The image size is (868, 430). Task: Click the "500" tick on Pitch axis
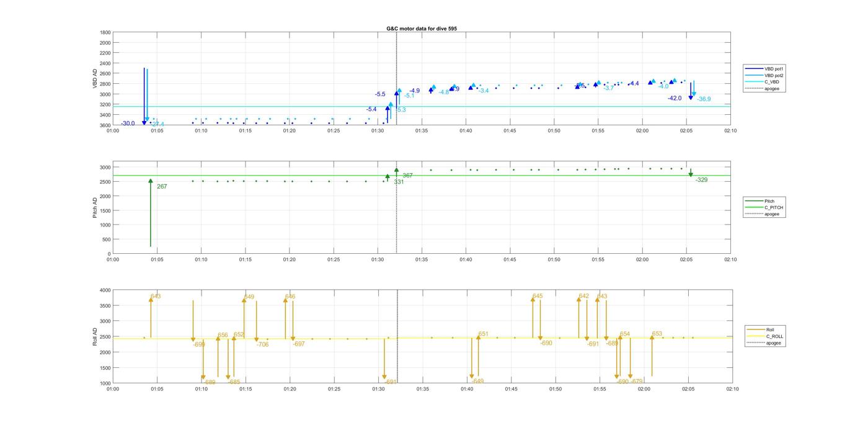(107, 240)
